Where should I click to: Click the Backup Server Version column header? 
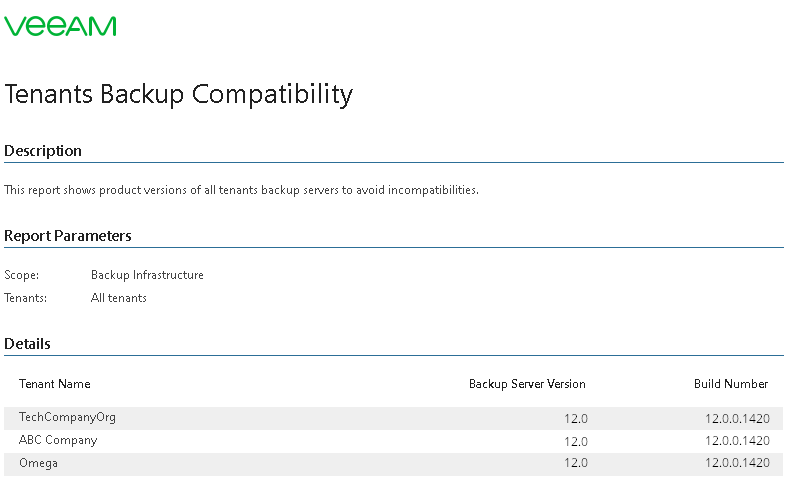[x=527, y=384]
